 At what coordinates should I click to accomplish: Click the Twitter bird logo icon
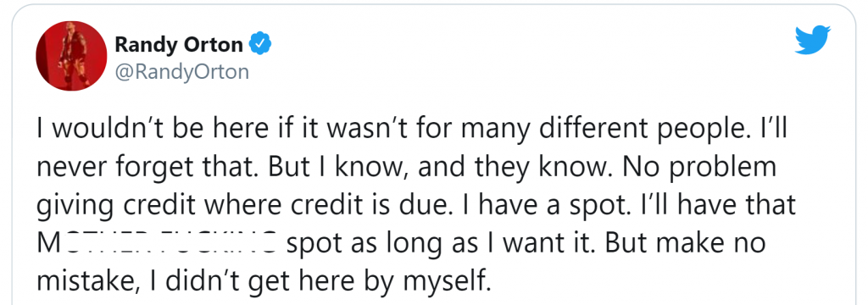tap(813, 40)
